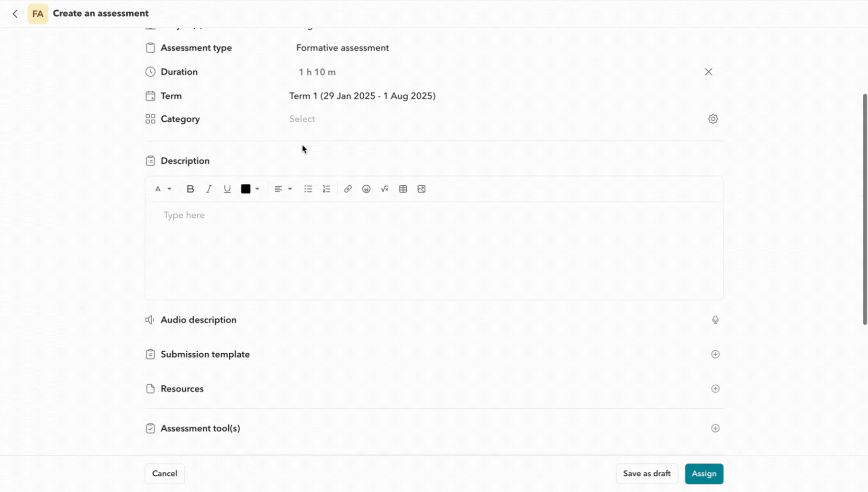
Task: Insert a math formula
Action: click(384, 189)
